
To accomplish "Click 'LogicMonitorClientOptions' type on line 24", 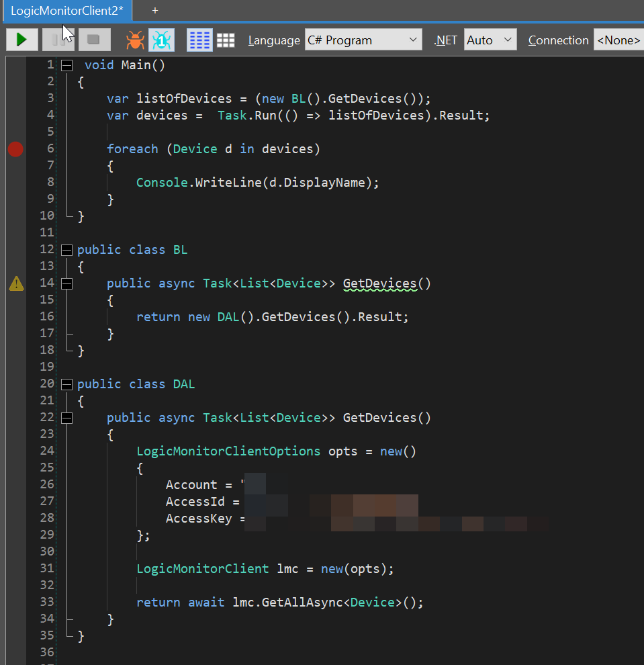I will click(x=228, y=451).
